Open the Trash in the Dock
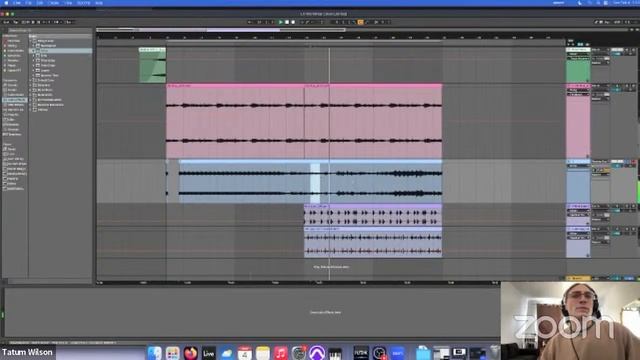The height and width of the screenshot is (360, 640). coord(495,353)
